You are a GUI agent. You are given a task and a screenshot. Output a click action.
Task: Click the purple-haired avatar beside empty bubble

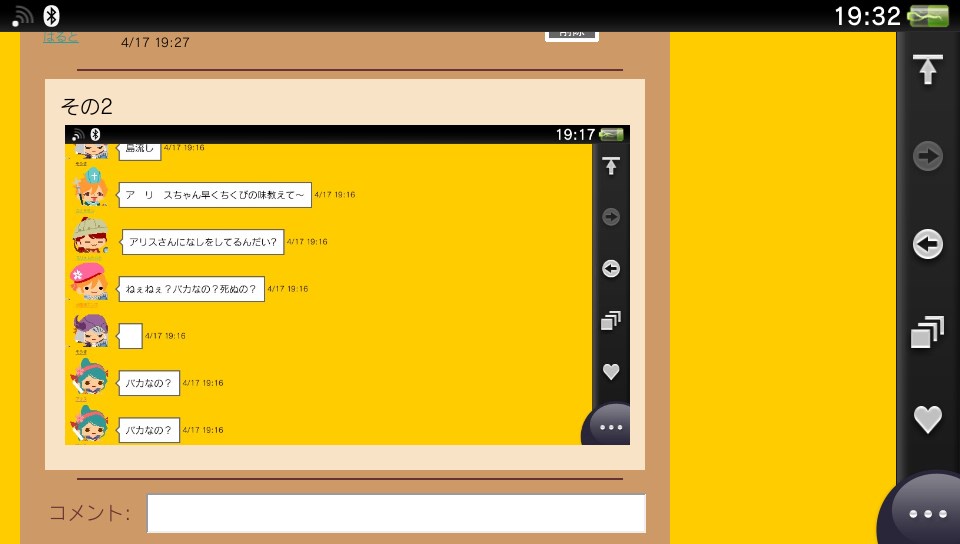point(91,331)
